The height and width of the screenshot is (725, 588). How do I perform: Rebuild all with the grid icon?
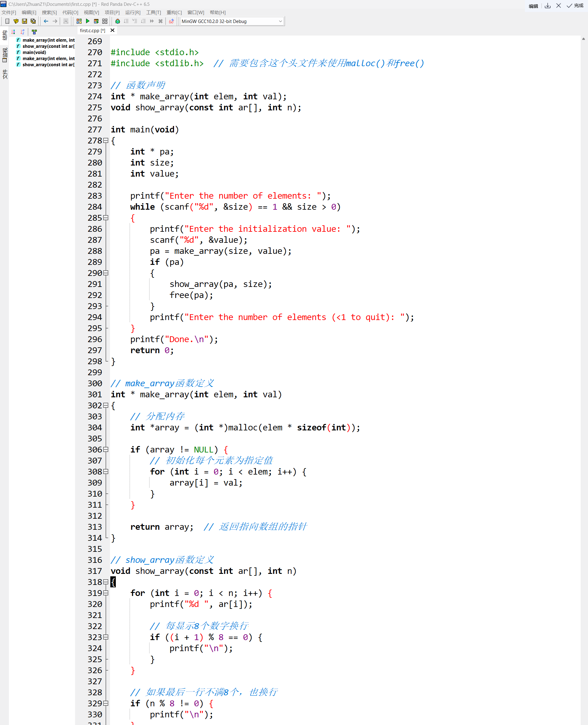click(105, 21)
